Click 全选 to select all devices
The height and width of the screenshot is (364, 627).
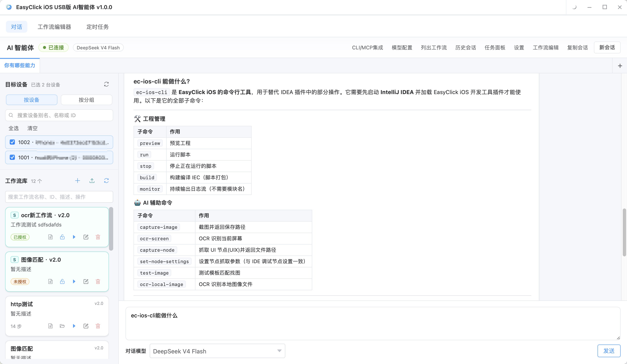(14, 128)
